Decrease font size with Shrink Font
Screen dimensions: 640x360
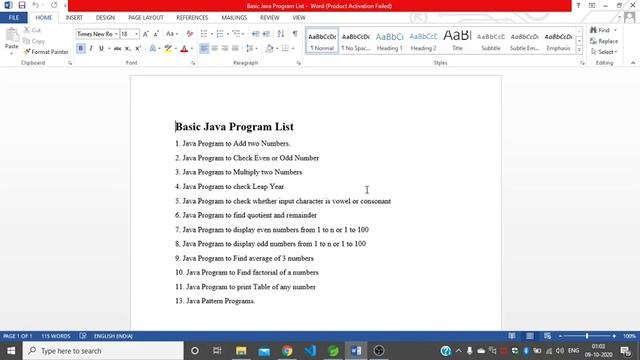pyautogui.click(x=156, y=34)
